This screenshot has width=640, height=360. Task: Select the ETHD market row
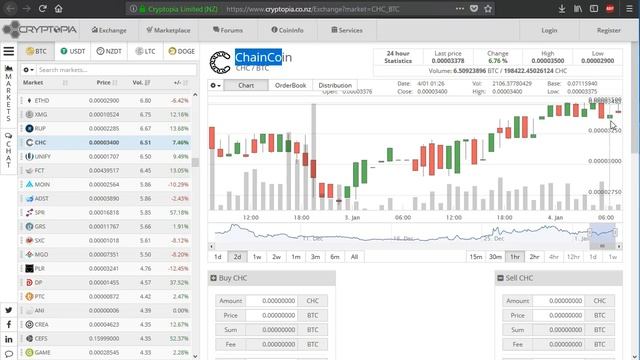105,100
